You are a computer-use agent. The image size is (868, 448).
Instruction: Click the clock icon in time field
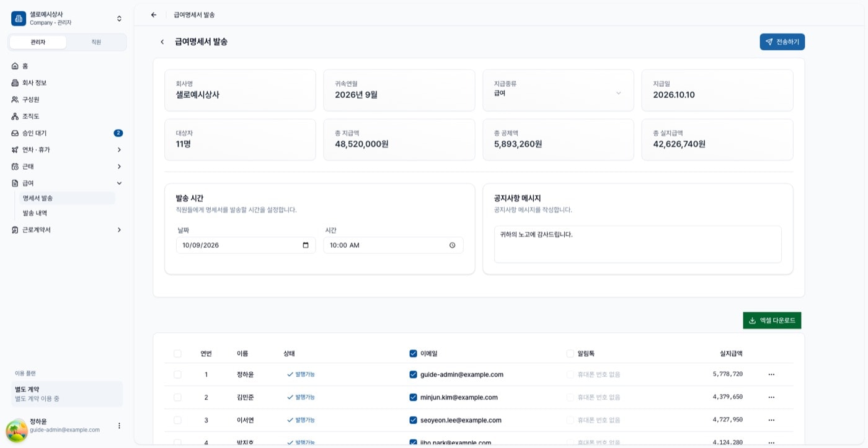[453, 245]
